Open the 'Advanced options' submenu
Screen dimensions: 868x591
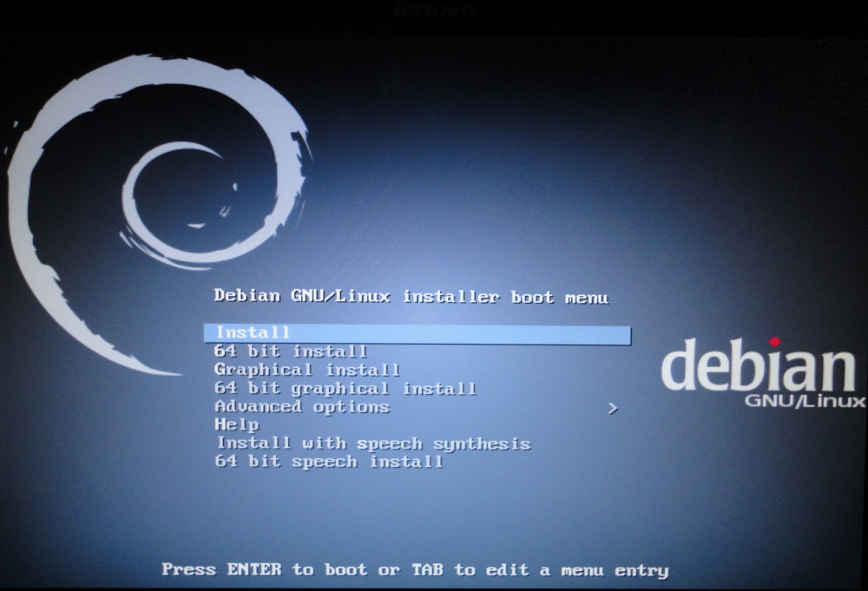[302, 406]
